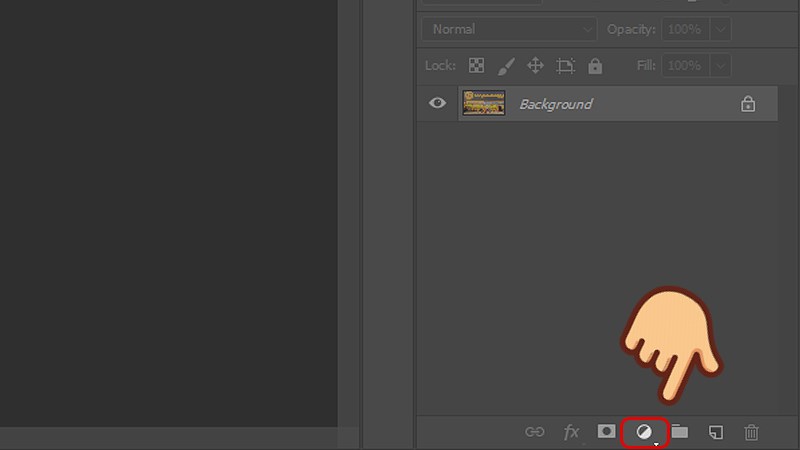The image size is (800, 450).
Task: Toggle lock position move-arrows icon
Action: pyautogui.click(x=535, y=66)
